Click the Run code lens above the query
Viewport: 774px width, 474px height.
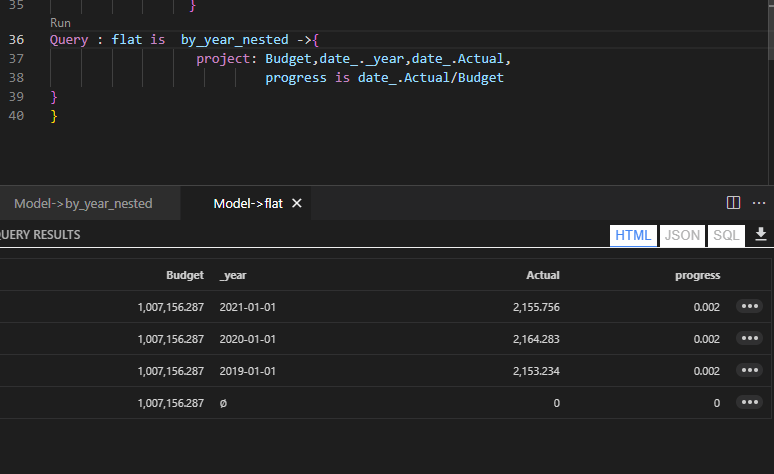click(x=60, y=22)
